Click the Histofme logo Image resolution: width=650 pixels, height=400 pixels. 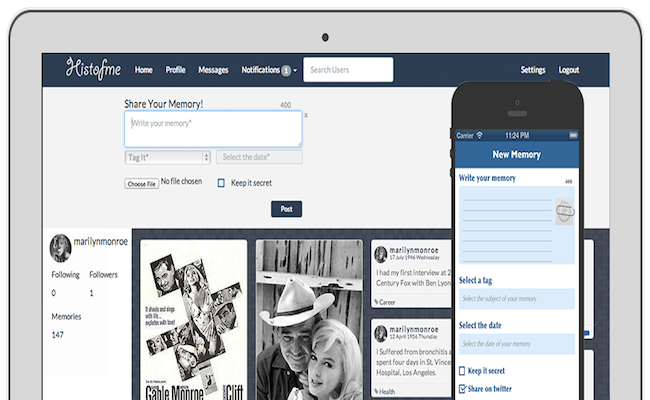(x=93, y=68)
